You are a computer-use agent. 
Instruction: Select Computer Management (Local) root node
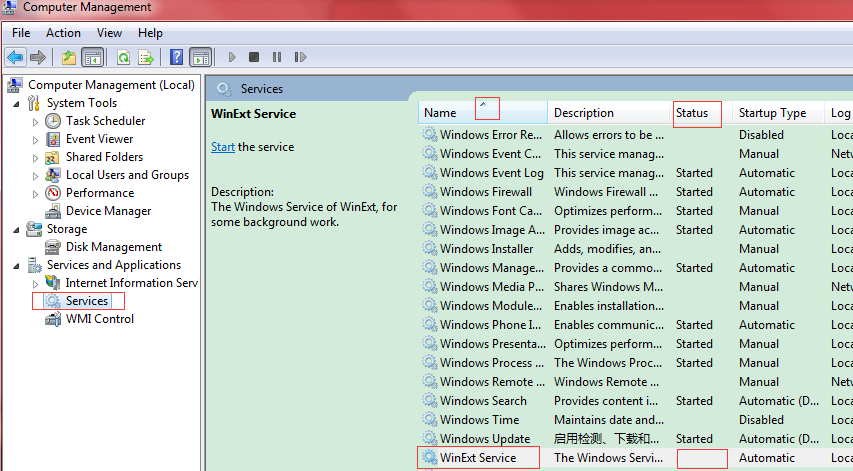[x=111, y=85]
